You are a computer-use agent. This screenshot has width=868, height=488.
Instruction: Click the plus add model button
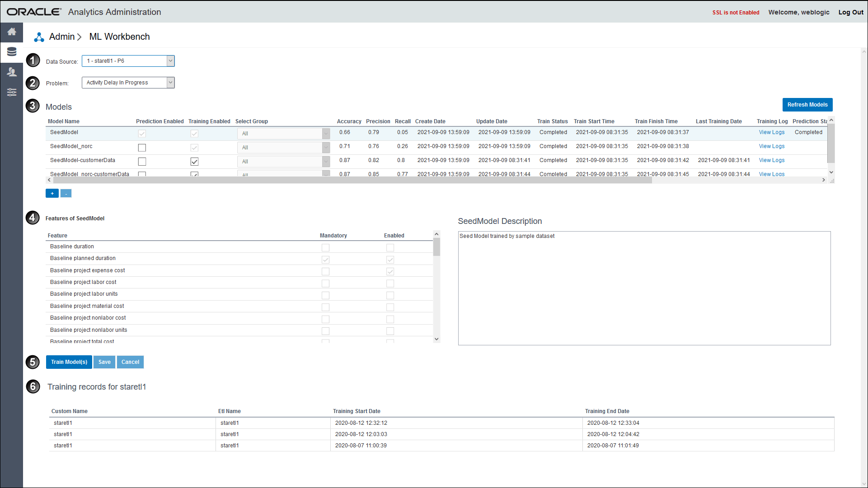[x=52, y=193]
